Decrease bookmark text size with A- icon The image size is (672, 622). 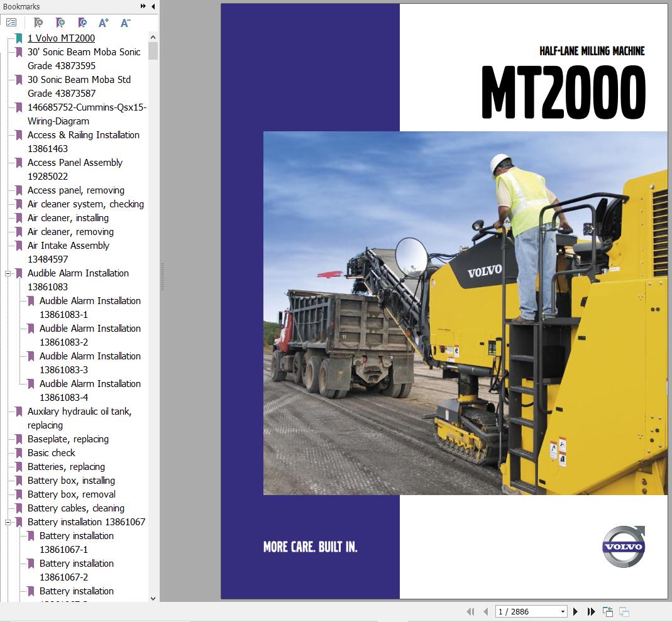click(125, 23)
